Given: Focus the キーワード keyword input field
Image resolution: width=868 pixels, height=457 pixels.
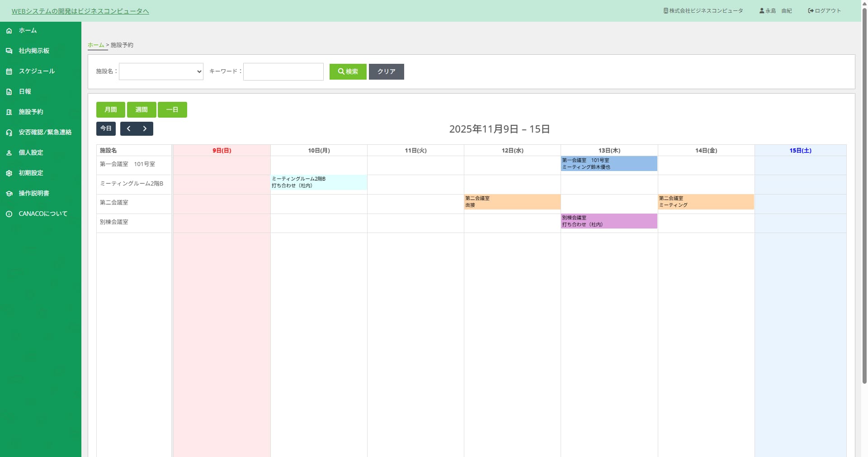Looking at the screenshot, I should [283, 71].
